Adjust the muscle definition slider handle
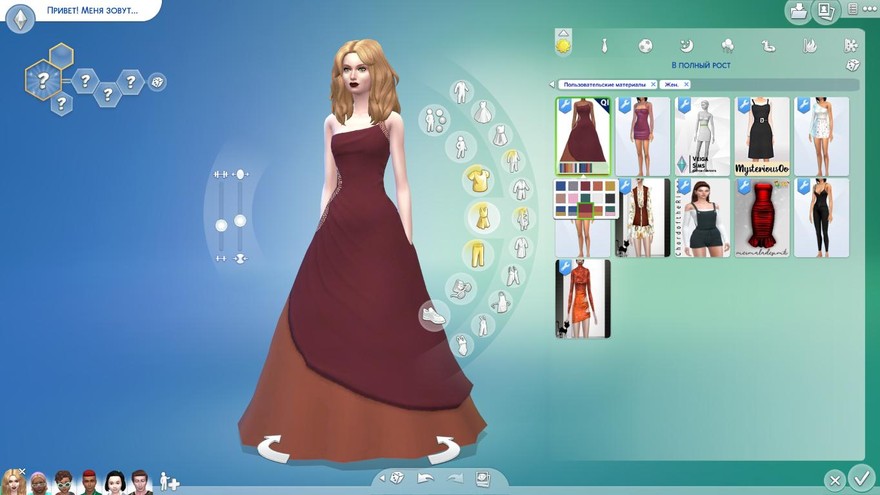The height and width of the screenshot is (495, 880). tap(222, 226)
